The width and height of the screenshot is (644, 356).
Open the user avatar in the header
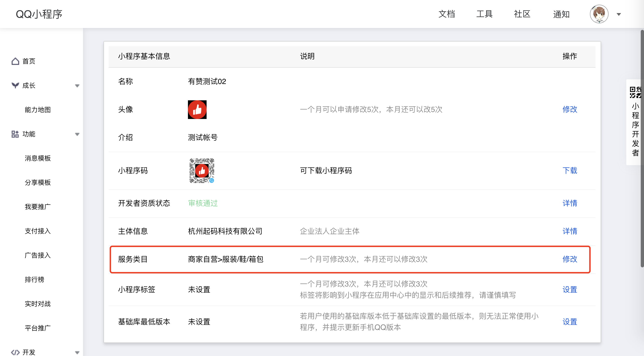tap(599, 14)
